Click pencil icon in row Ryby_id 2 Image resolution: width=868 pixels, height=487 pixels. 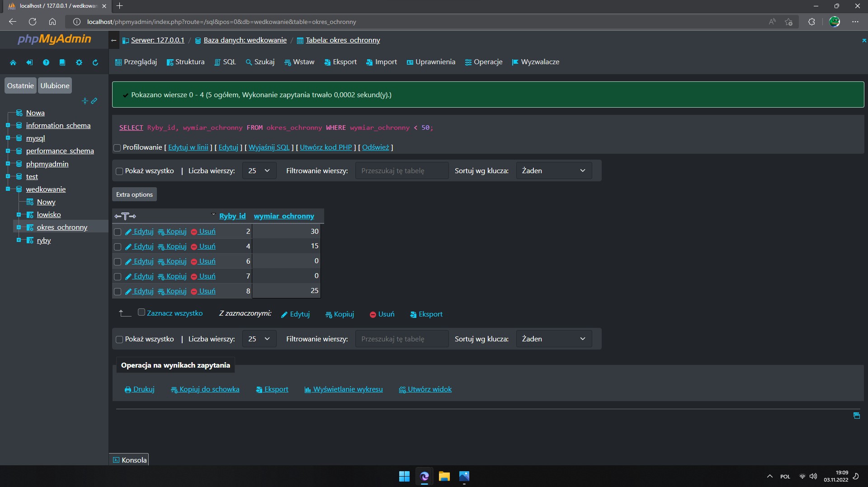(x=128, y=232)
